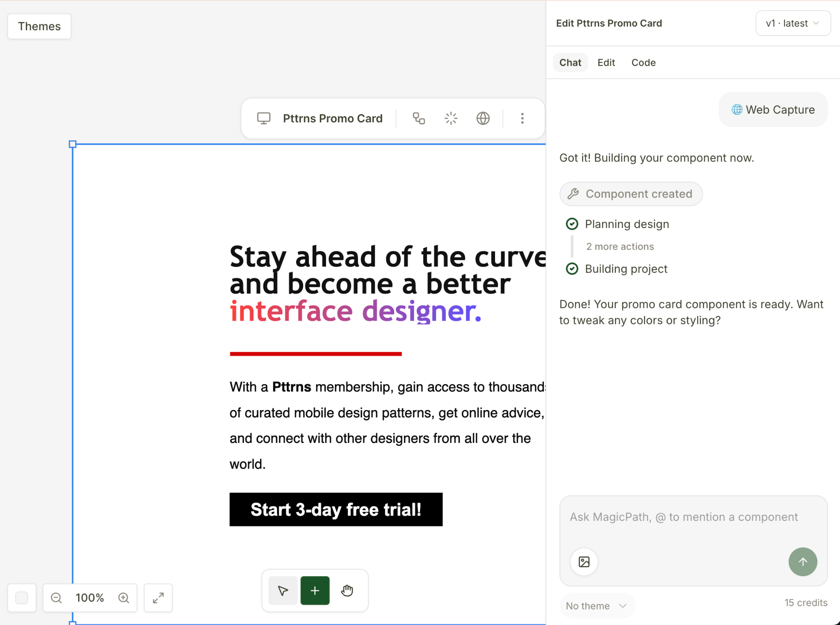Click the zoom in magnifier
The image size is (840, 625).
(123, 598)
